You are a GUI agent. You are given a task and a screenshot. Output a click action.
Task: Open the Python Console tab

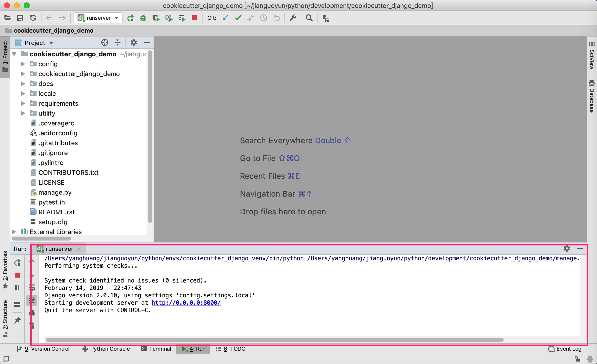pyautogui.click(x=110, y=349)
